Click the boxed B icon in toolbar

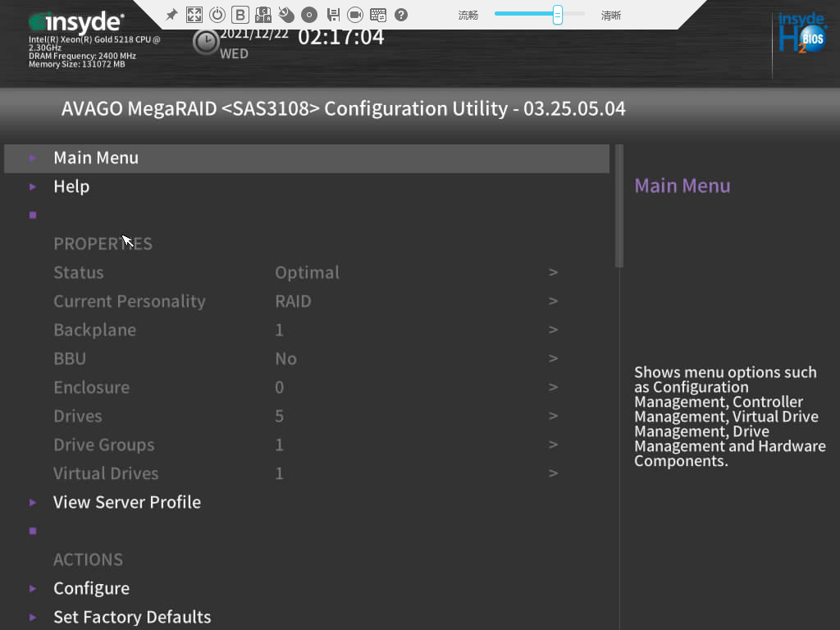[240, 15]
